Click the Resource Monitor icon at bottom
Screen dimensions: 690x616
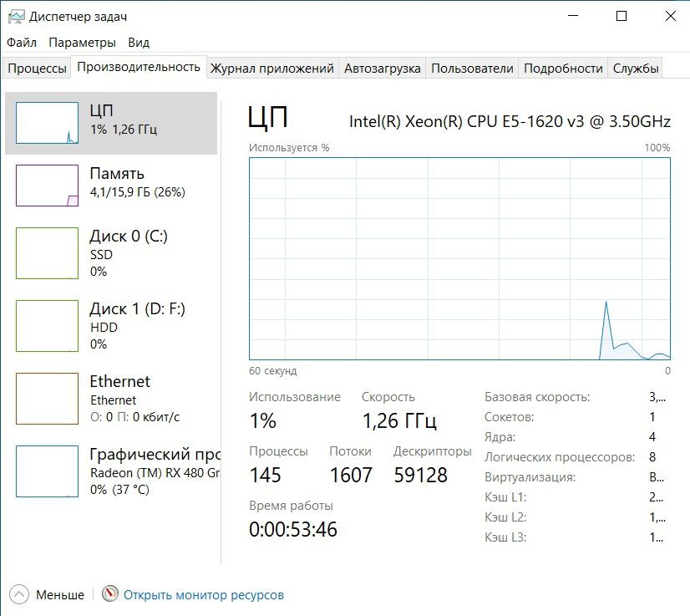(110, 593)
